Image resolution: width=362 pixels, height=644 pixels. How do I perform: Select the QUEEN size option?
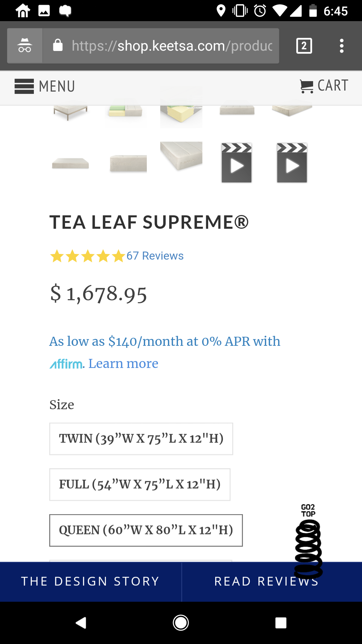(146, 530)
